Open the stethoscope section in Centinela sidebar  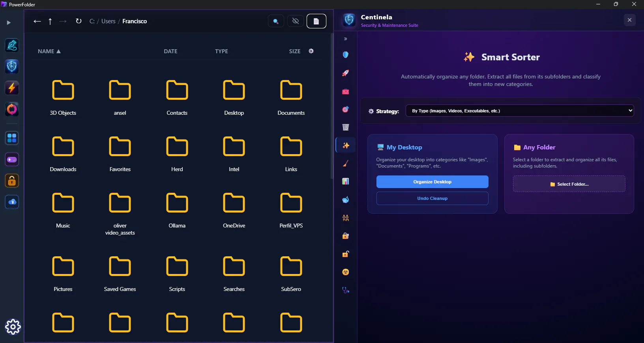(x=346, y=290)
